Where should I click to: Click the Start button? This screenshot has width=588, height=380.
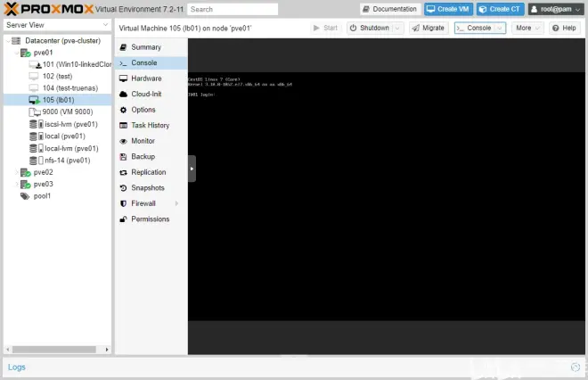pyautogui.click(x=325, y=28)
